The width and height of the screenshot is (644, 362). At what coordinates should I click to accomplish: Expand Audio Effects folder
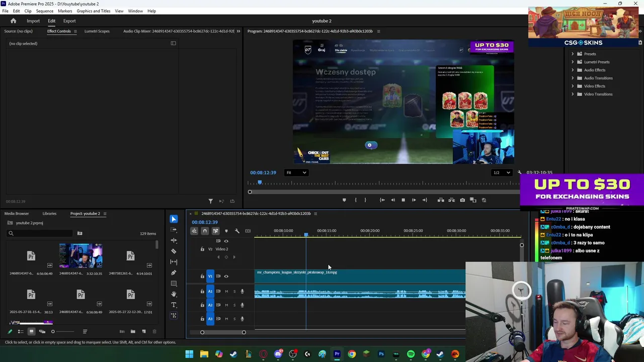click(573, 70)
